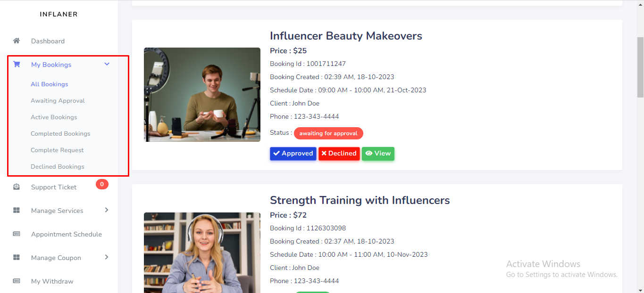Image resolution: width=644 pixels, height=293 pixels.
Task: Click the Strength Training with Influencers thumbnail
Action: (202, 253)
